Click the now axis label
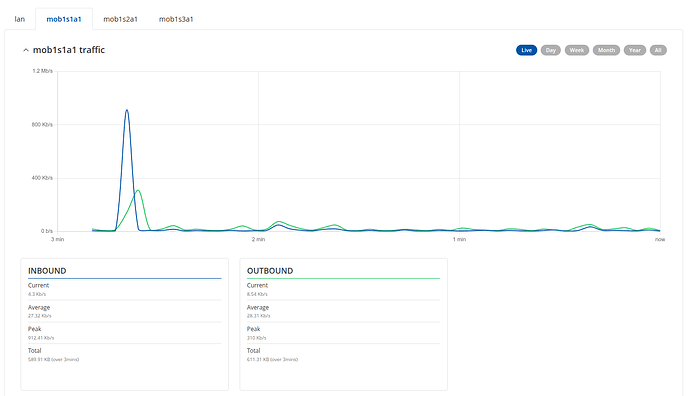The width and height of the screenshot is (690, 396). tap(660, 239)
